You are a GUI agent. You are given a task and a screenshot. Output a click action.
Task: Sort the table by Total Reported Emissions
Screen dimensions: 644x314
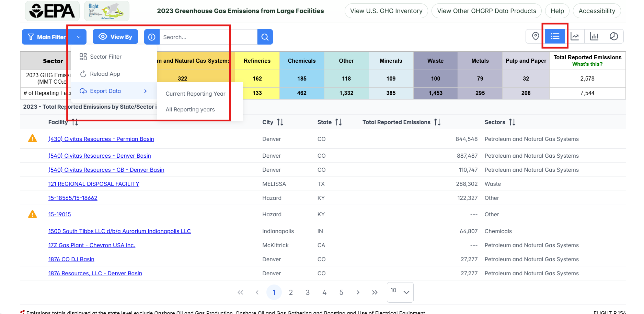(437, 122)
